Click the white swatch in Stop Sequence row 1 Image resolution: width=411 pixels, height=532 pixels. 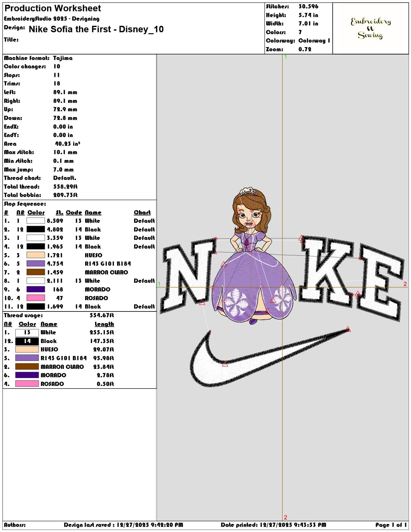(35, 221)
